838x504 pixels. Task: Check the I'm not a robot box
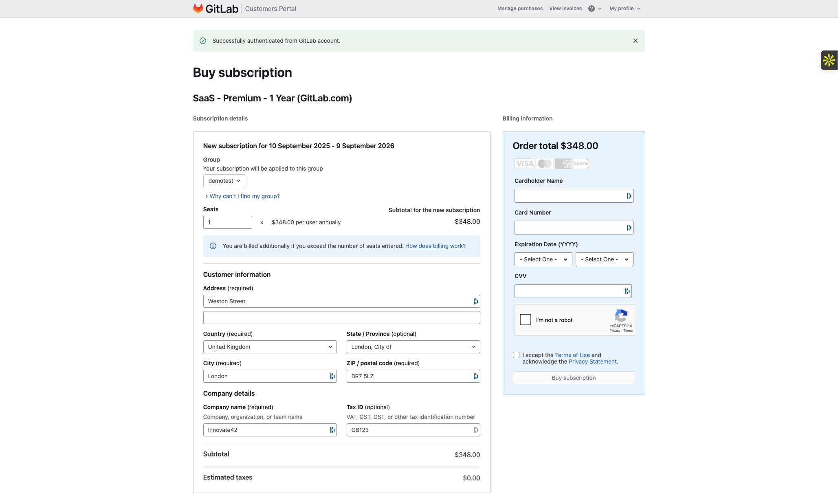pos(526,320)
